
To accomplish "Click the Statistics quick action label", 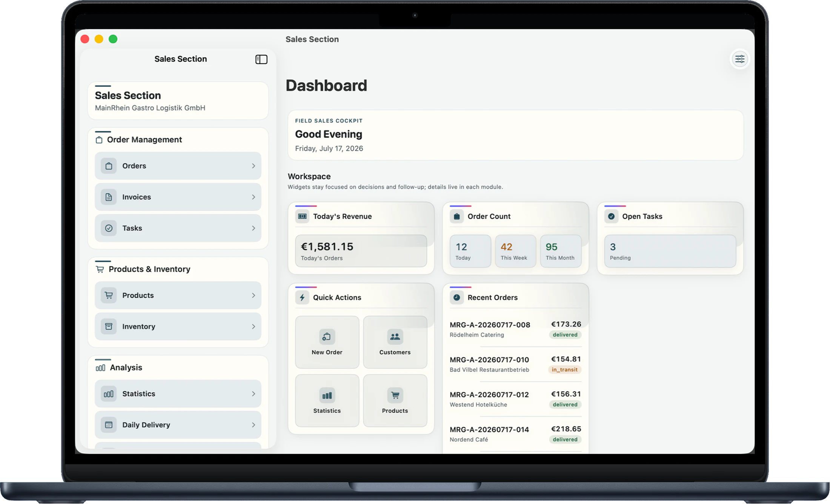I will 327,411.
